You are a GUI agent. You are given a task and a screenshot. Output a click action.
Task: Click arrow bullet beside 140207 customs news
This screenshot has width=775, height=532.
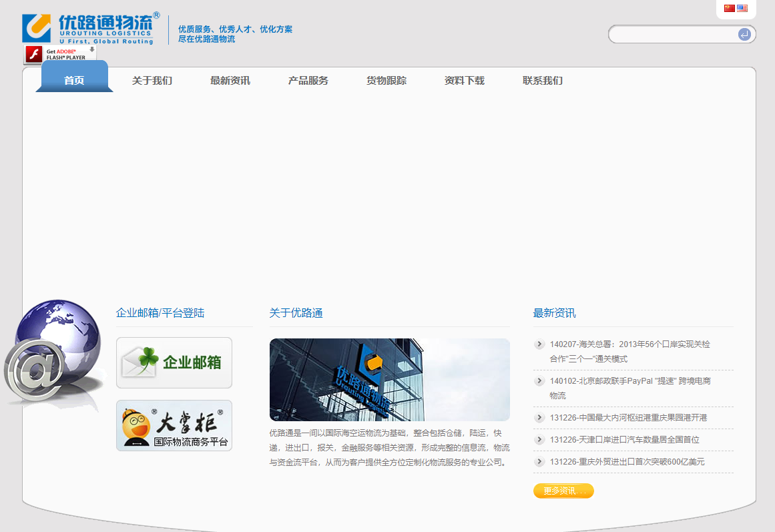539,344
